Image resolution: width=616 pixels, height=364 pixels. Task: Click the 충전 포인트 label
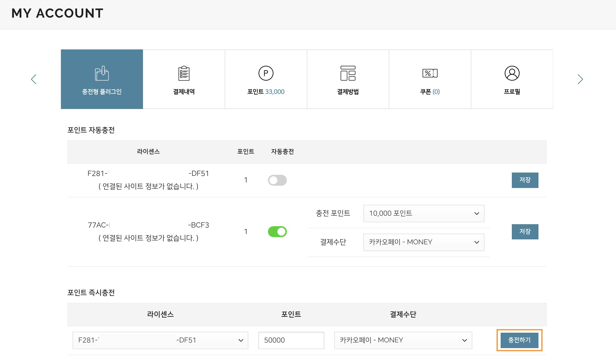(333, 213)
